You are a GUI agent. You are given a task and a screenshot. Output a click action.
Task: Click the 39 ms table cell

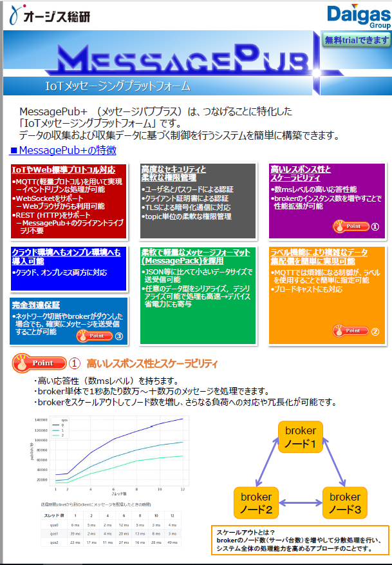[x=75, y=533]
